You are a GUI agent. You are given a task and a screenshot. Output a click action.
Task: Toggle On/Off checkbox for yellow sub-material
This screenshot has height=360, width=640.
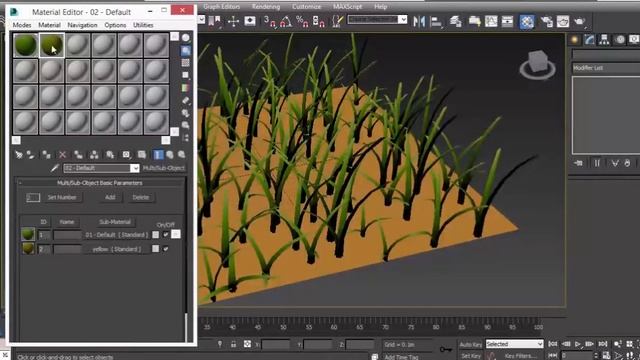166,249
